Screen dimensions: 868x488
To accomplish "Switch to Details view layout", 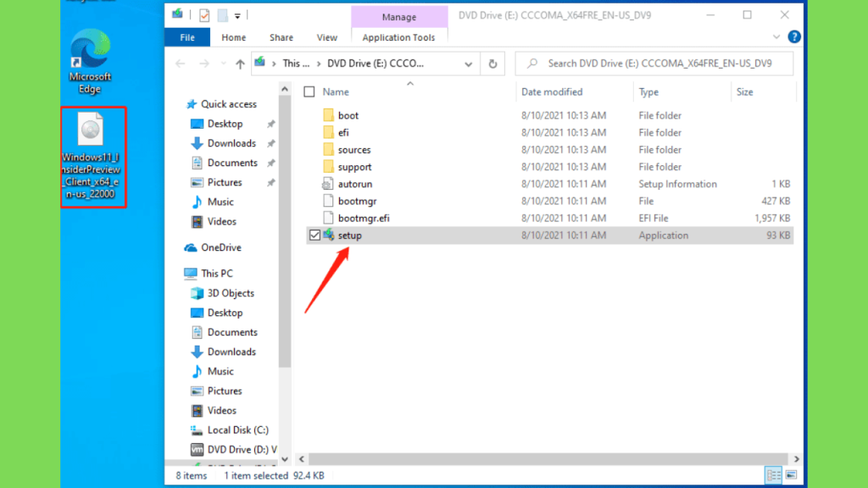I will (773, 475).
